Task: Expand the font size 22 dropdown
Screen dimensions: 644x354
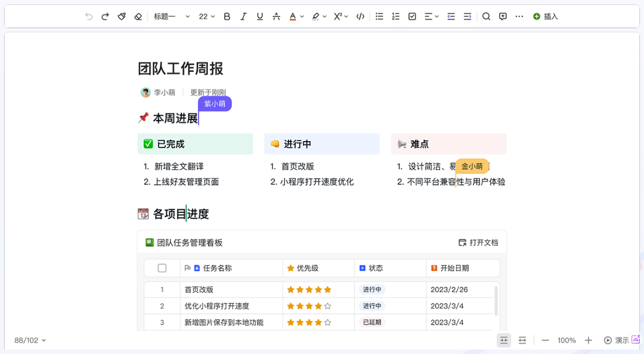Action: pyautogui.click(x=207, y=17)
